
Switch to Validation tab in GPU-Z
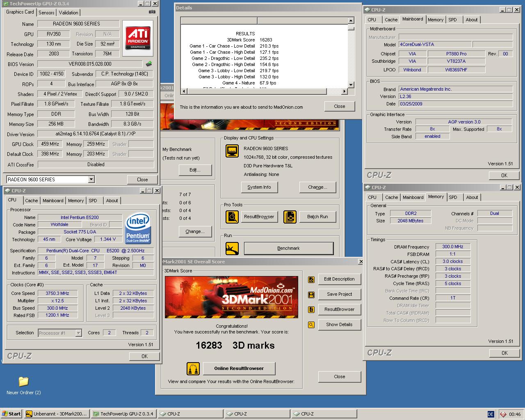tap(68, 13)
